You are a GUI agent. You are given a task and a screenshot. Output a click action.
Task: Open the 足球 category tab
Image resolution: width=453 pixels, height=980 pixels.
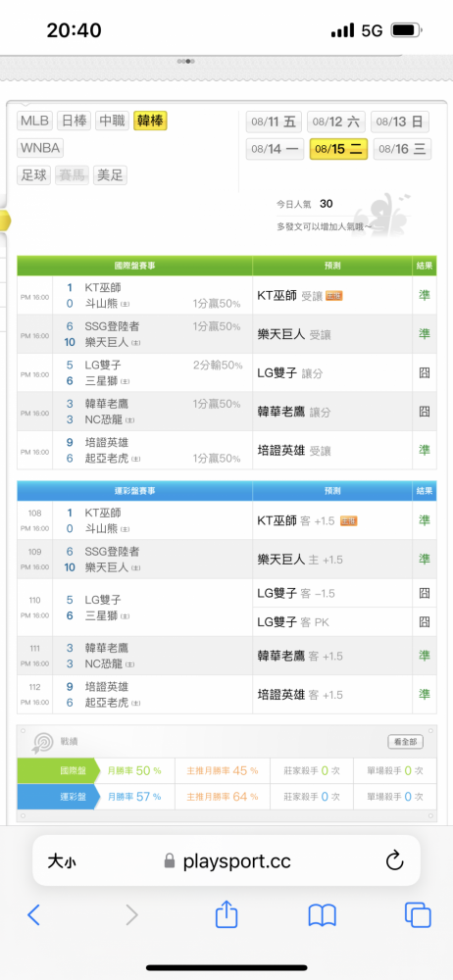tap(34, 175)
